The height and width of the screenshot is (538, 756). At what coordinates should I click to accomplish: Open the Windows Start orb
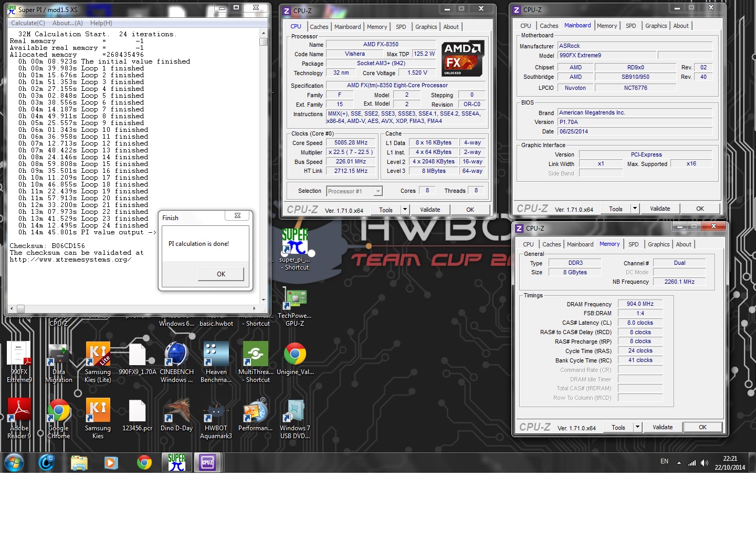point(14,462)
